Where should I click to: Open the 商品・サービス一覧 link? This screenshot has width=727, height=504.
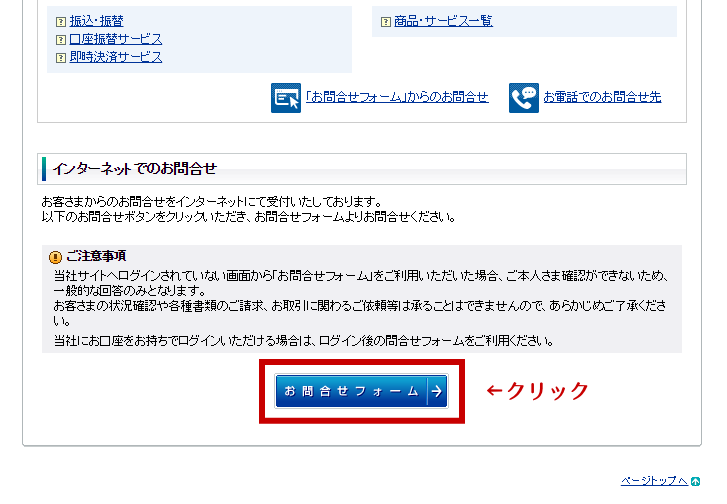pos(443,21)
